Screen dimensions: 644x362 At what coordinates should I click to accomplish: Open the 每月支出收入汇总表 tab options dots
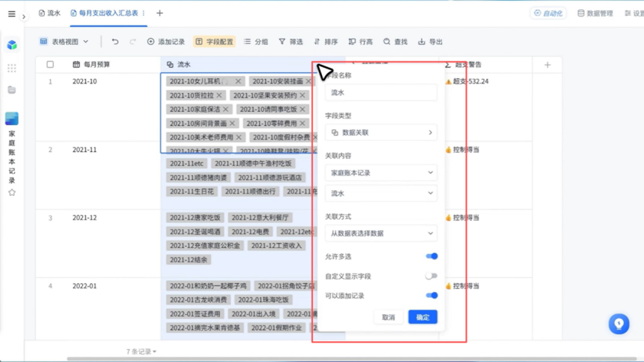click(x=144, y=13)
